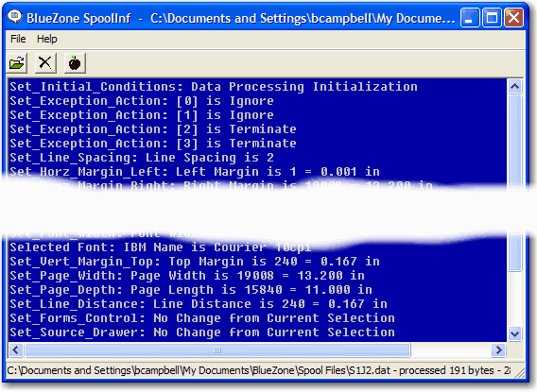The width and height of the screenshot is (537, 392).
Task: Open the File menu
Action: tap(18, 39)
